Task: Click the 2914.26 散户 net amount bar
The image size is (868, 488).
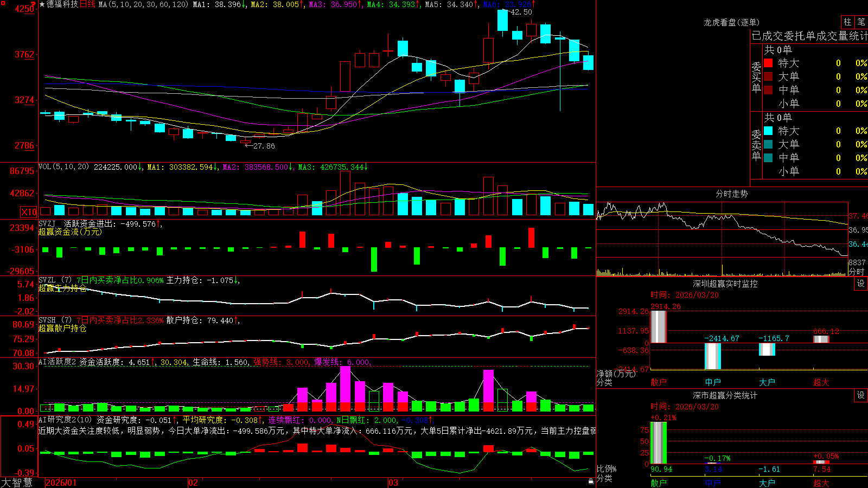Action: 659,326
